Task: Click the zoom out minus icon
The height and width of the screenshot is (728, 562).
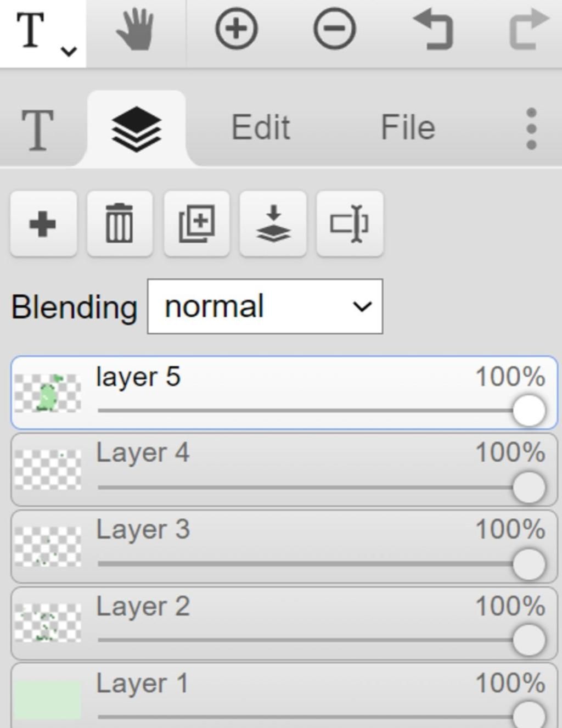Action: click(x=334, y=29)
